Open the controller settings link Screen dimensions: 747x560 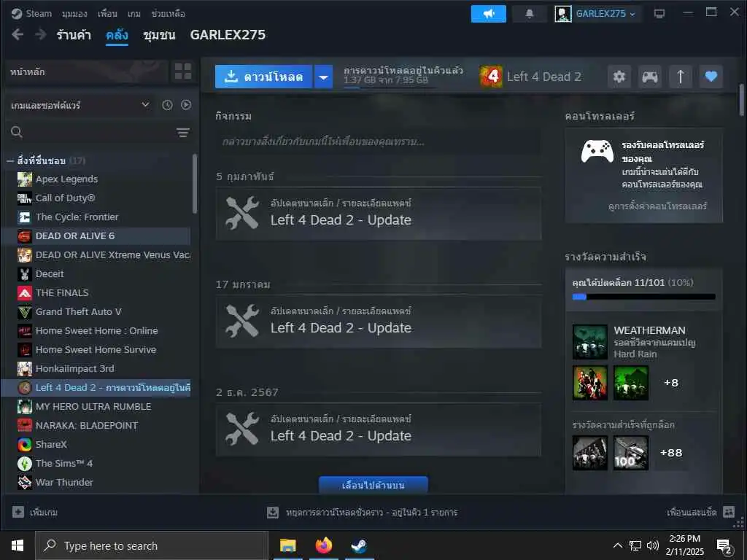pos(657,206)
